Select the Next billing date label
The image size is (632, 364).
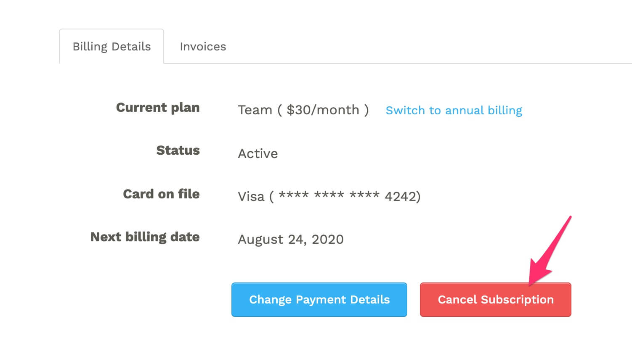click(145, 237)
